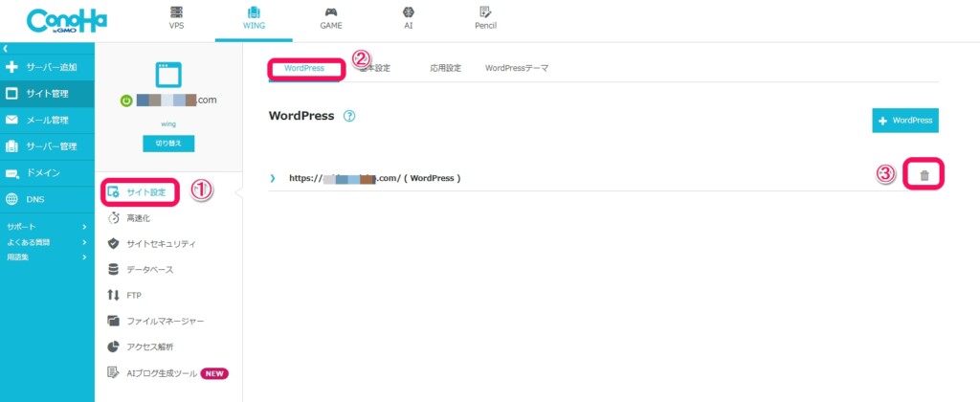Switch to the 基本設定 tab
The width and height of the screenshot is (980, 402).
(x=375, y=69)
